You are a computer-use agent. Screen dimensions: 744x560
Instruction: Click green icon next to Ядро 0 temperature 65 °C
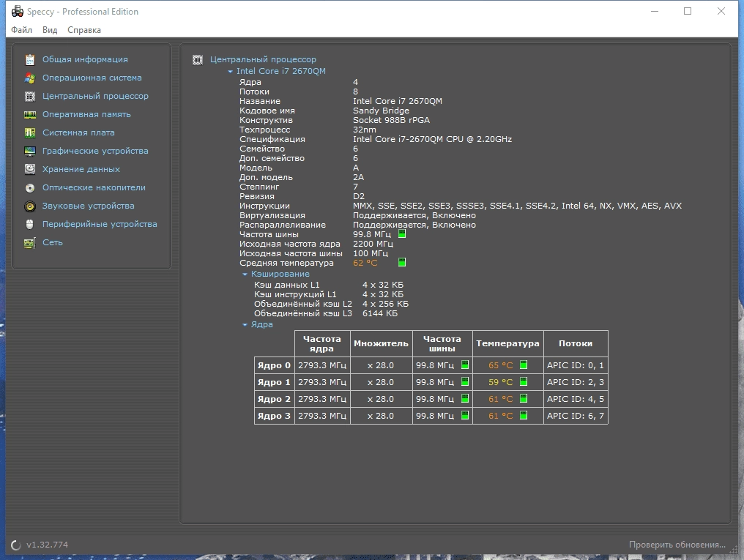coord(524,365)
